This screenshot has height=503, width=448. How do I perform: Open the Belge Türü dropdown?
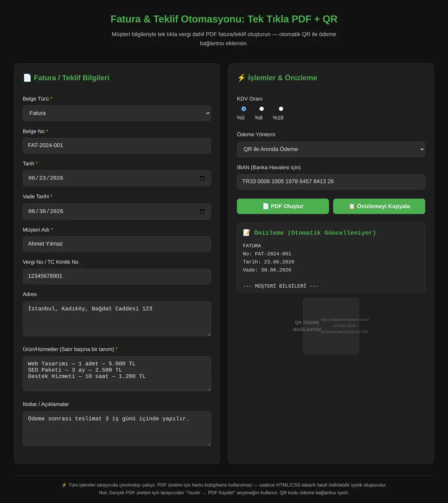[117, 113]
